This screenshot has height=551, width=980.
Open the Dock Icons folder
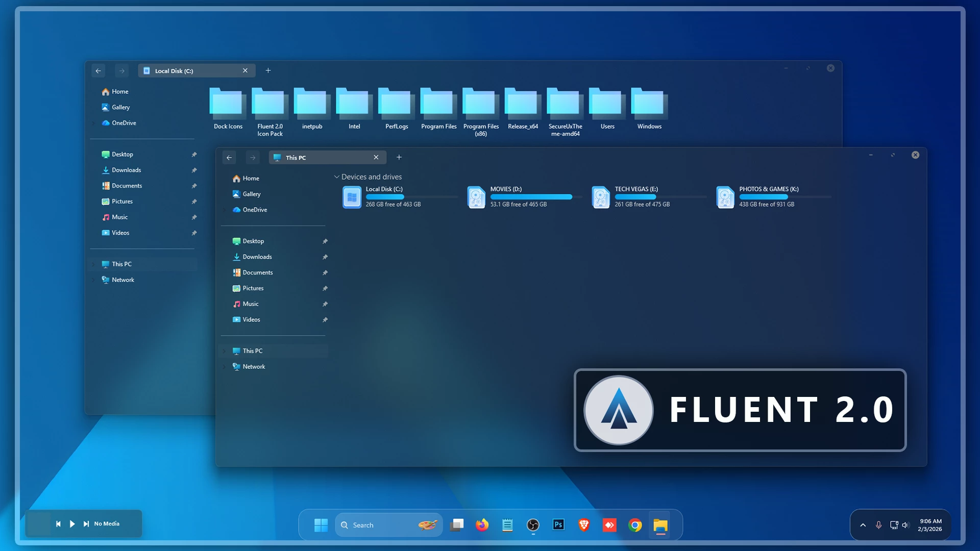click(228, 109)
